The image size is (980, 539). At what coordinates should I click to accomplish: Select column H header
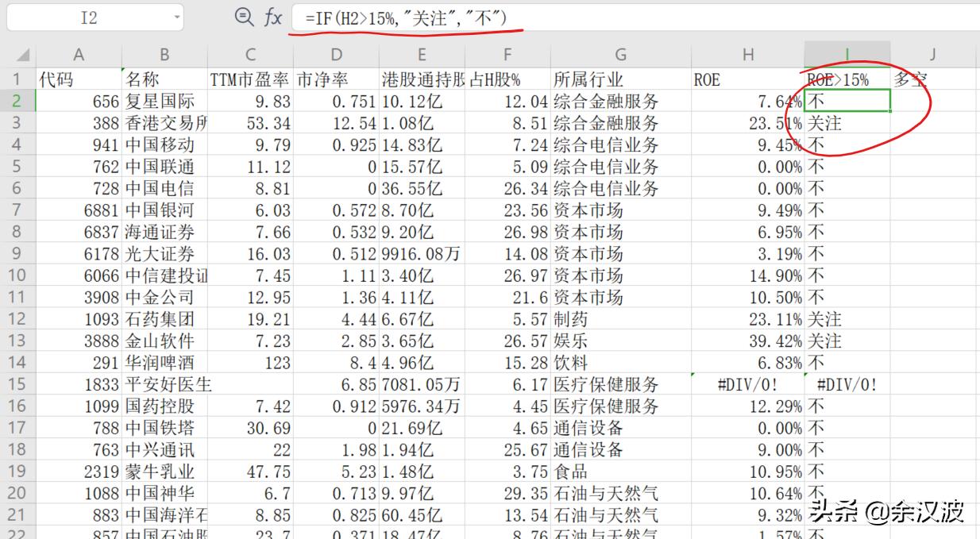[747, 55]
